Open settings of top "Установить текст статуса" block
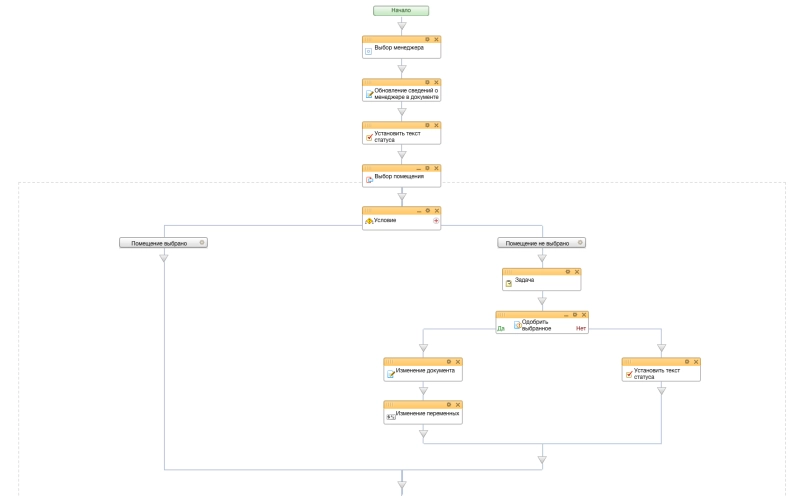800x496 pixels. (x=427, y=125)
